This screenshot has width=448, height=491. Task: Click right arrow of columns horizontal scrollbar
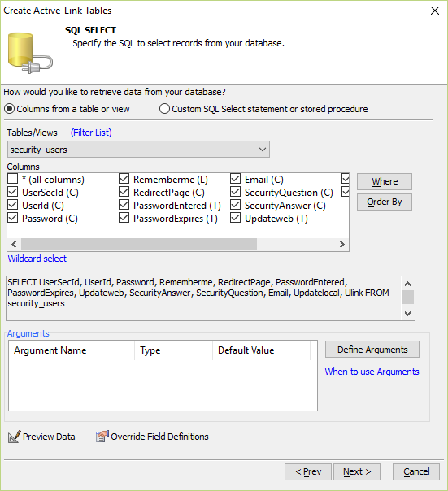coord(341,244)
